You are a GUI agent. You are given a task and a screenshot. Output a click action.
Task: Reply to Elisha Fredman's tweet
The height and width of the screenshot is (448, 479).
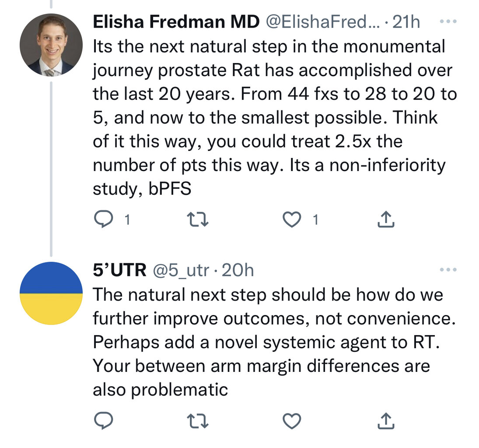pos(103,219)
